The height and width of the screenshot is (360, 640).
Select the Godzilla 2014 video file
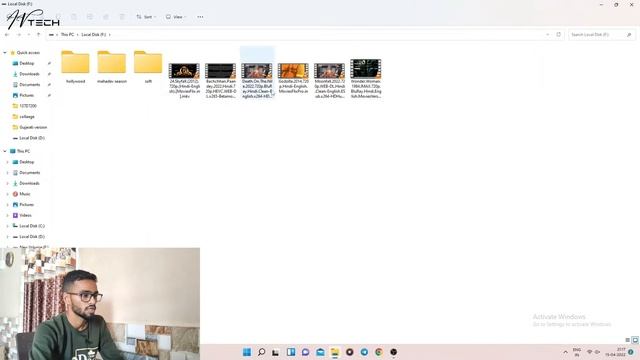click(x=293, y=78)
